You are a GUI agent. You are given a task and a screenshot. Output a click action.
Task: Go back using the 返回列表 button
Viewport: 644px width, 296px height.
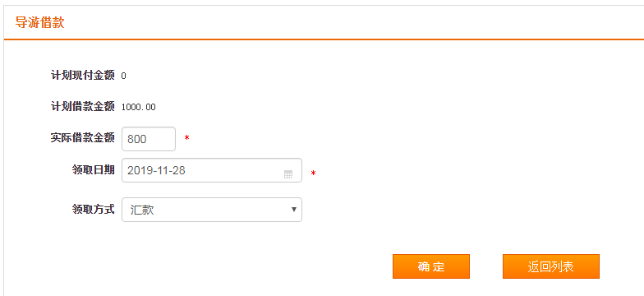coord(550,266)
